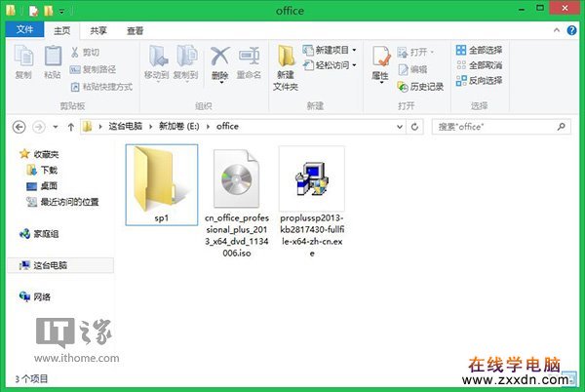Select the cn_office_professional_plus_2013 iso file
The height and width of the screenshot is (392, 585).
pos(237,203)
